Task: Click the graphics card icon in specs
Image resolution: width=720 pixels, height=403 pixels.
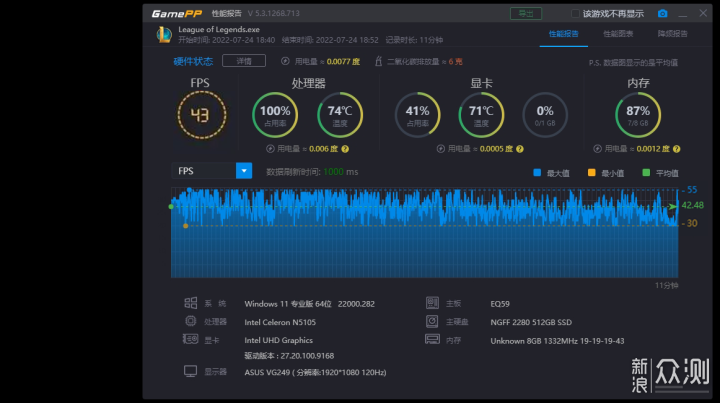Action: 190,339
